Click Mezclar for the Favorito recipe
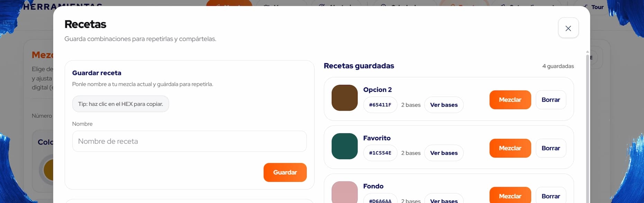The height and width of the screenshot is (203, 644). [510, 148]
